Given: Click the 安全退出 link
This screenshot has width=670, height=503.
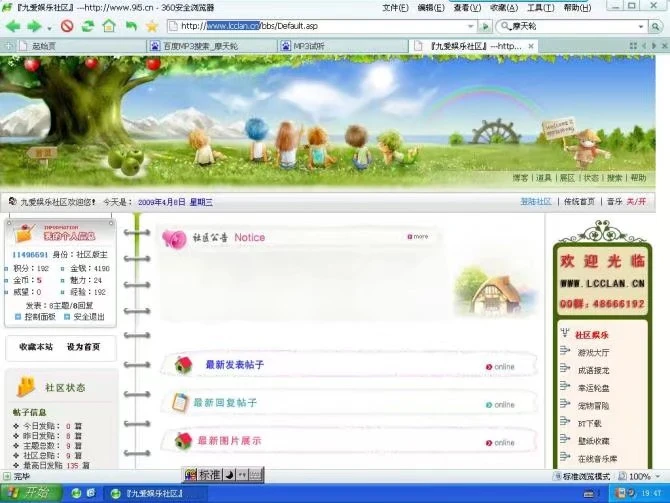Looking at the screenshot, I should [x=88, y=316].
